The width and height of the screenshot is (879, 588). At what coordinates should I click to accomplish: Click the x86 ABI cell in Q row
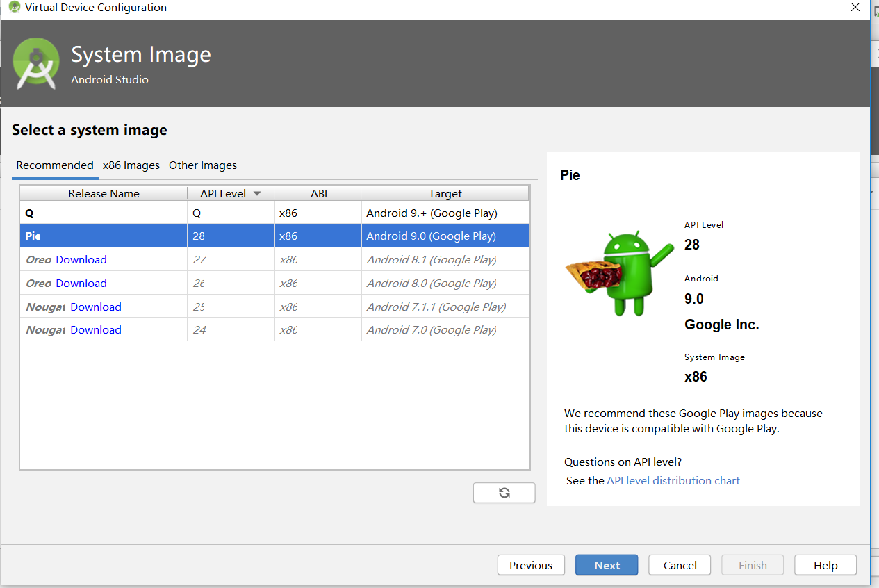click(318, 213)
